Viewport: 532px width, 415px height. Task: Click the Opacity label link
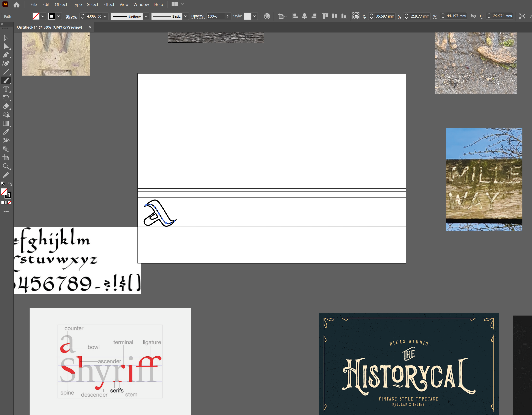(197, 16)
